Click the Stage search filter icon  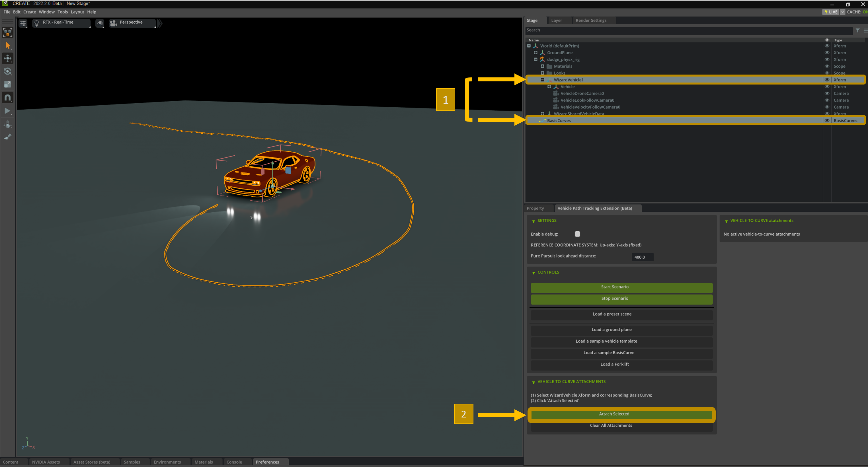click(857, 30)
